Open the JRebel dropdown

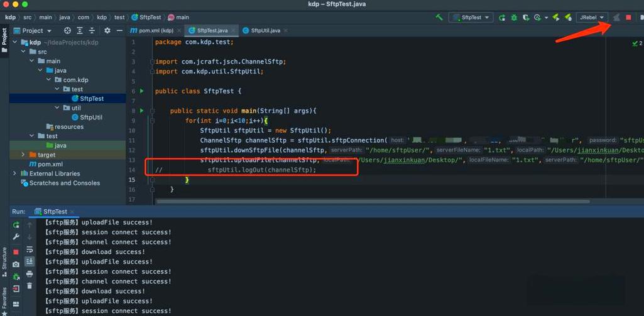click(x=592, y=18)
